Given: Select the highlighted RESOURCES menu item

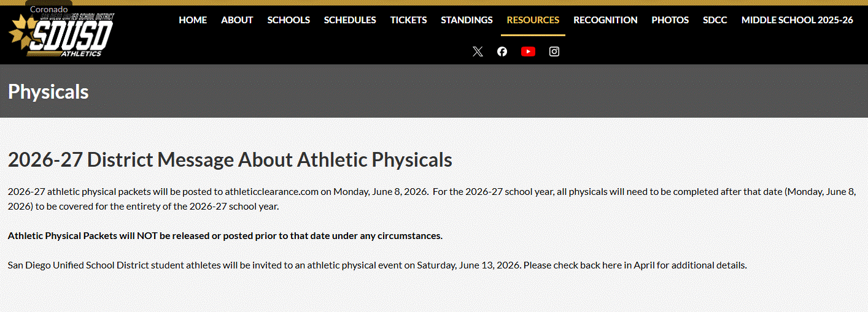Looking at the screenshot, I should [x=533, y=20].
